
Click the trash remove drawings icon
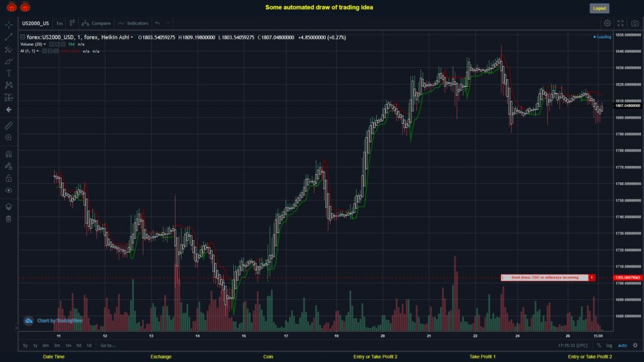click(x=9, y=219)
